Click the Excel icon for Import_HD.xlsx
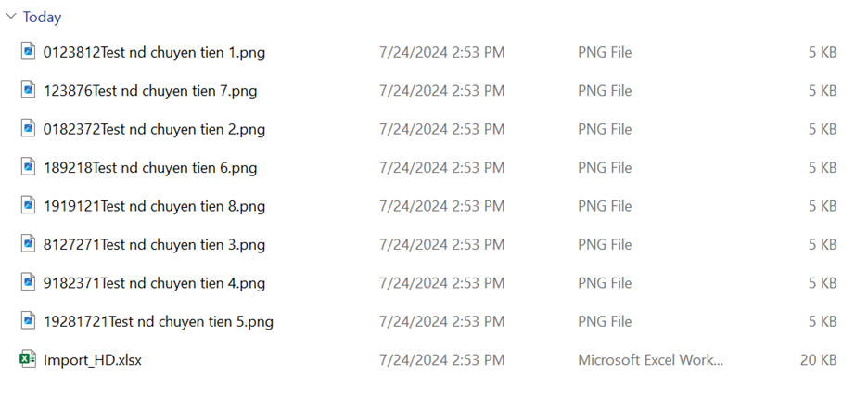This screenshot has width=868, height=401. pos(28,359)
